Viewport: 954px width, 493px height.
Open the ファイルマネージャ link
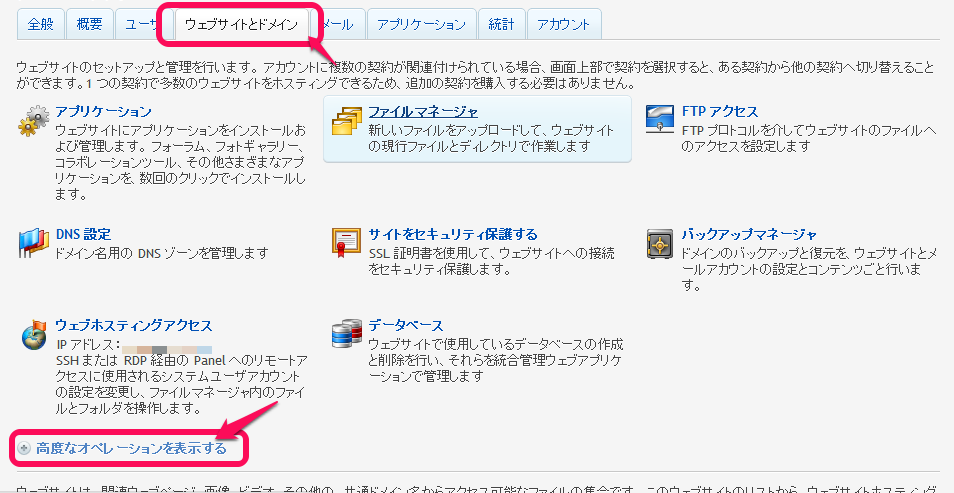(423, 112)
